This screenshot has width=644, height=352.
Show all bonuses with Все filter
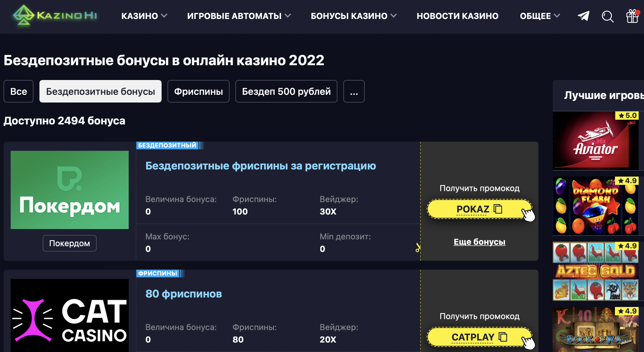18,91
